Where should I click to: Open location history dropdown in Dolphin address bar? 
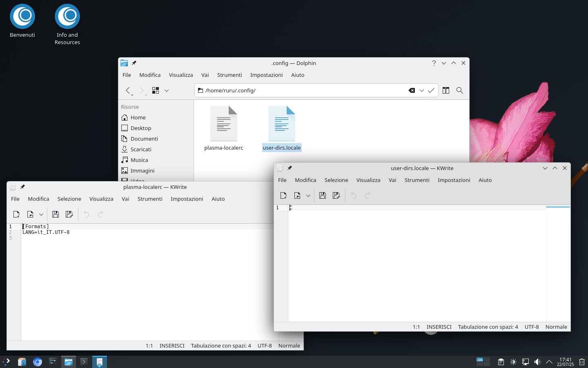pos(421,90)
